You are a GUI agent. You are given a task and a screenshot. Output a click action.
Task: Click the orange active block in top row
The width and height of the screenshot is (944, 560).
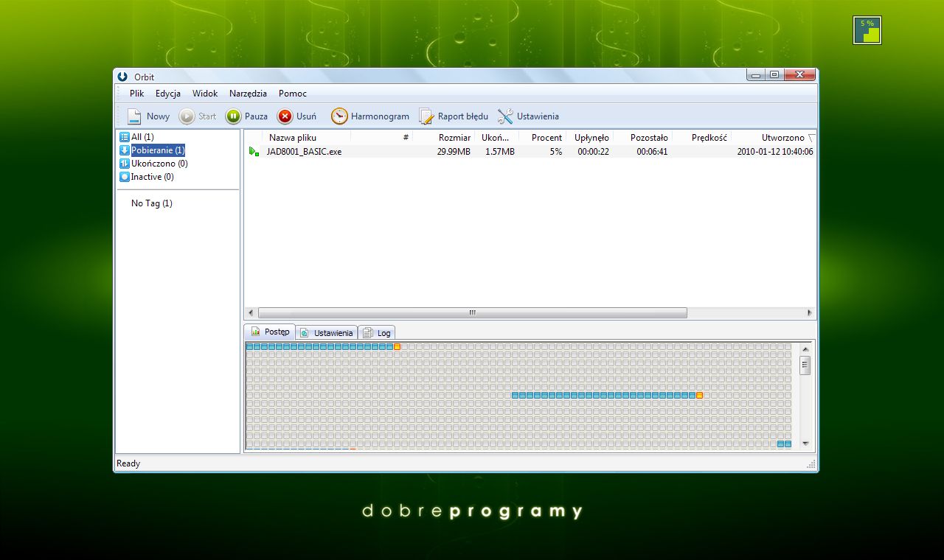tap(397, 346)
